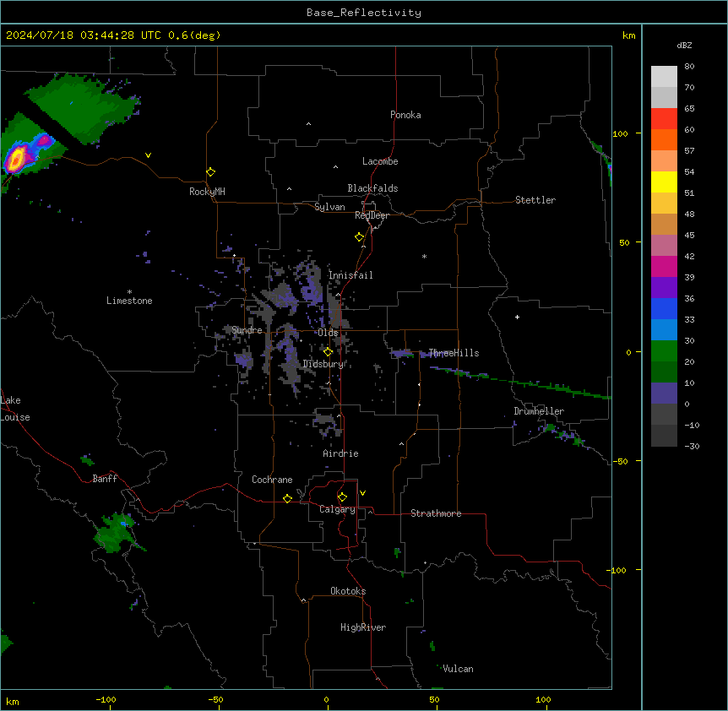Click the green echo streak west of Drumheller
Screen dimensions: 728x711
pos(520,383)
